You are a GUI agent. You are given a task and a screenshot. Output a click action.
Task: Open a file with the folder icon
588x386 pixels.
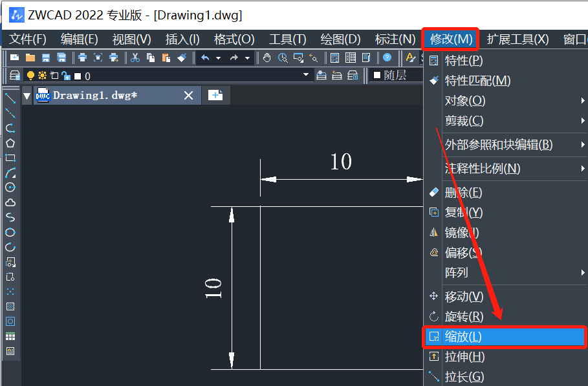[x=30, y=58]
